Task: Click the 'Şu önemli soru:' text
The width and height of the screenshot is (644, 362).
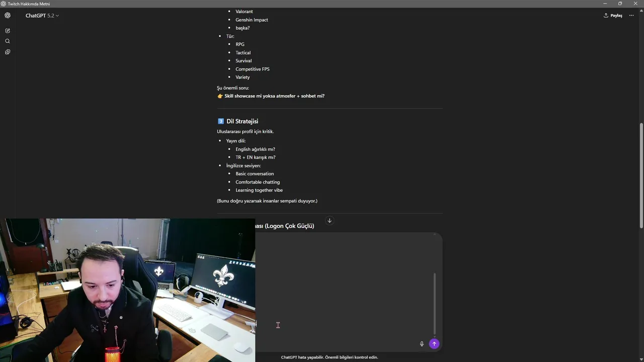Action: click(x=233, y=88)
